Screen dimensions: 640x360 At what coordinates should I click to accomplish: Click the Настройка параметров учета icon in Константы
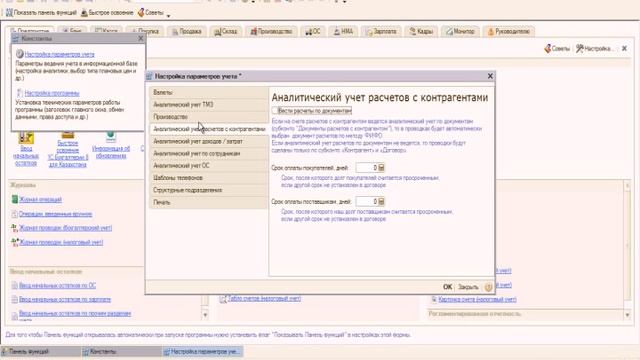(19, 54)
